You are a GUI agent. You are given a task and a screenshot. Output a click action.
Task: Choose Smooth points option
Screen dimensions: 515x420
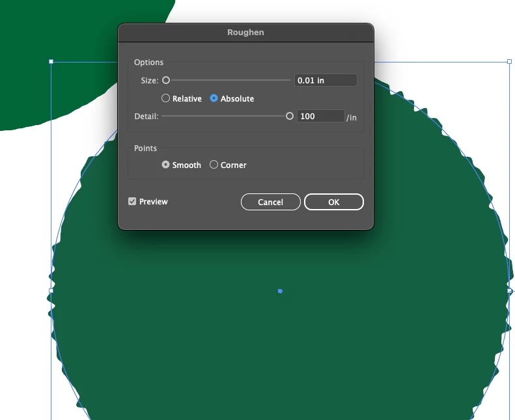pos(165,165)
